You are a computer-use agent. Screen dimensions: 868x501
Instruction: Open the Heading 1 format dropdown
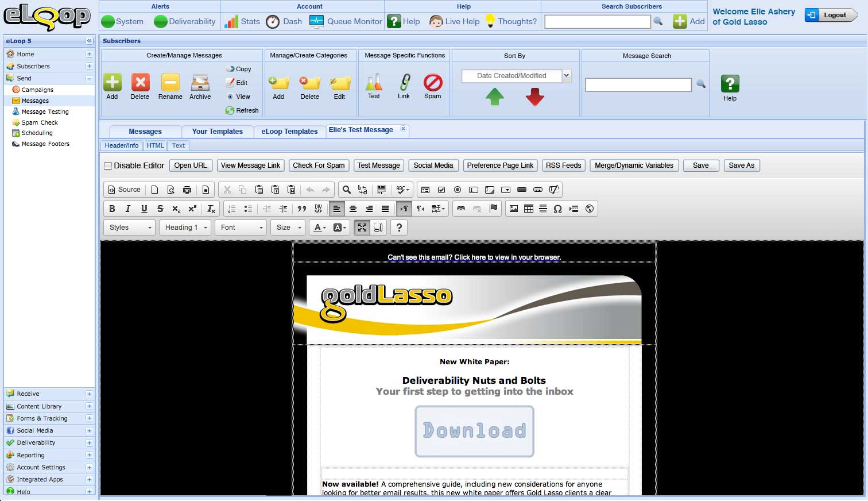tap(185, 228)
